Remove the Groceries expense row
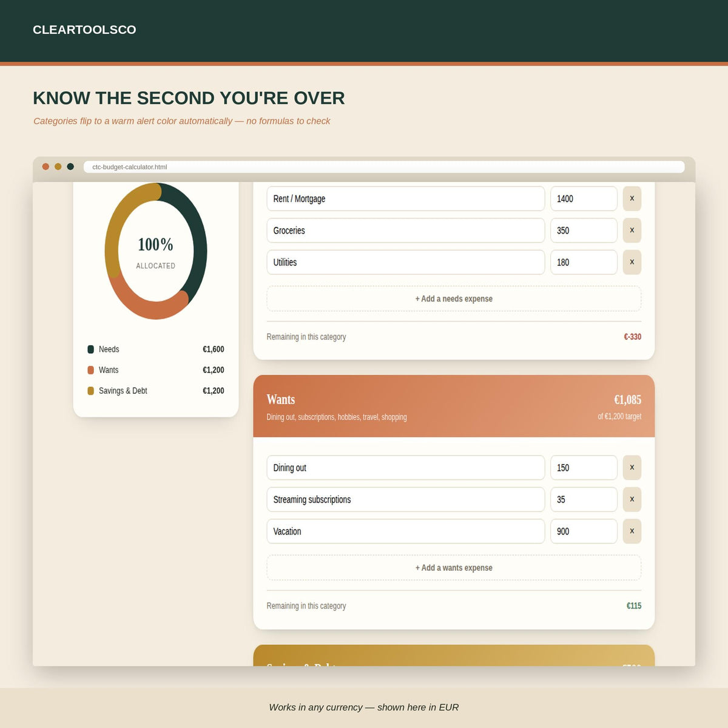This screenshot has width=728, height=728. click(x=632, y=231)
